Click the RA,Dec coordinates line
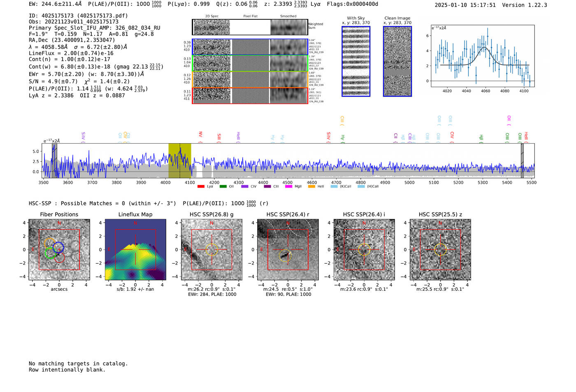The height and width of the screenshot is (392, 576). click(x=72, y=40)
